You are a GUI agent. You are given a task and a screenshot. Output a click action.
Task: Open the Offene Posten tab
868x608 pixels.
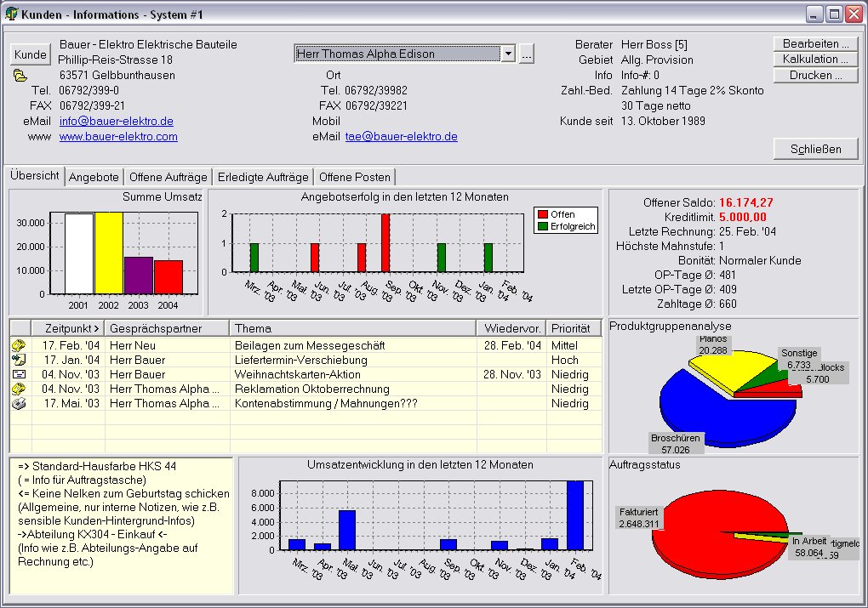354,177
